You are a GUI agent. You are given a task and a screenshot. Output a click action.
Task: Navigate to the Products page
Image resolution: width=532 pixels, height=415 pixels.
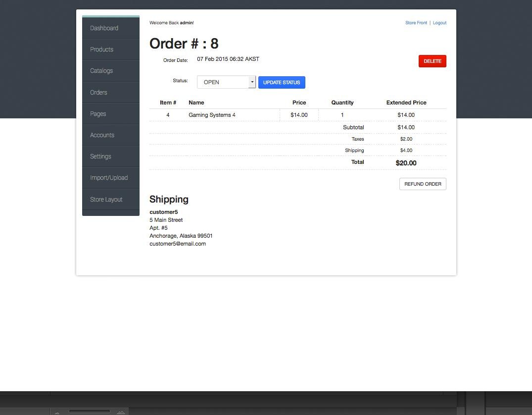tap(101, 49)
